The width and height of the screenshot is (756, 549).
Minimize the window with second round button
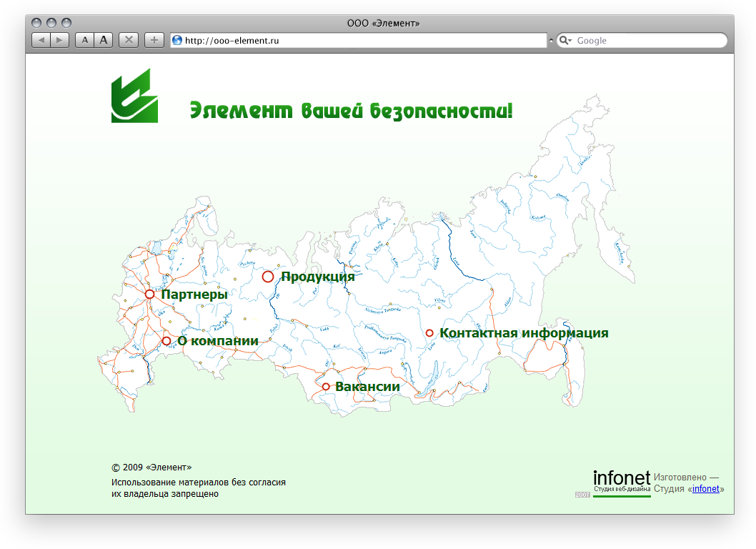point(51,23)
